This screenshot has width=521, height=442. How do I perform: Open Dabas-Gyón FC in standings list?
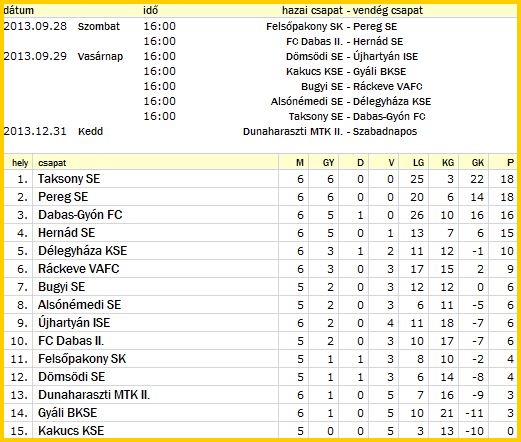[x=80, y=215]
